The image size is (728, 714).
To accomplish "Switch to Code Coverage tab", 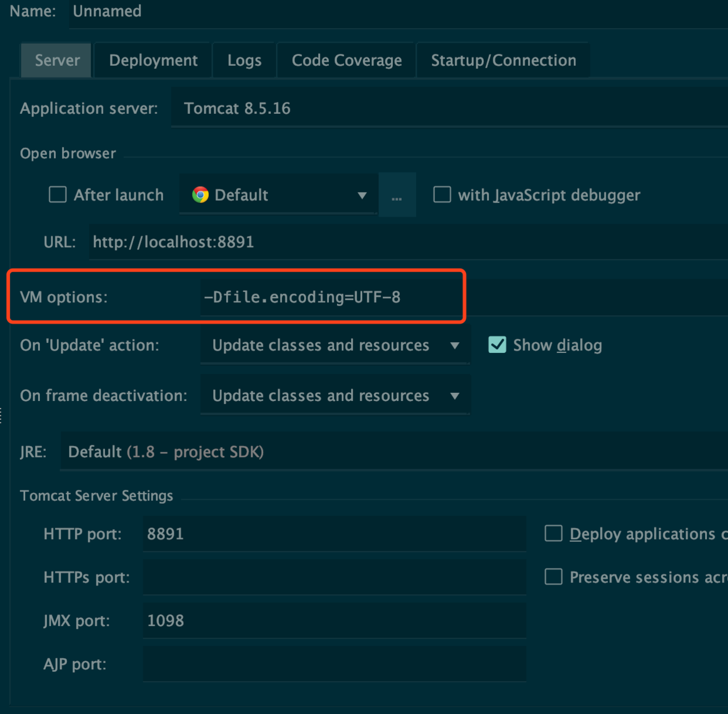I will 346,60.
